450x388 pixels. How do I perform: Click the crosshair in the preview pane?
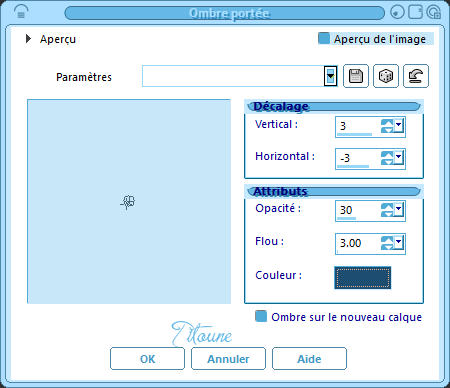click(128, 202)
